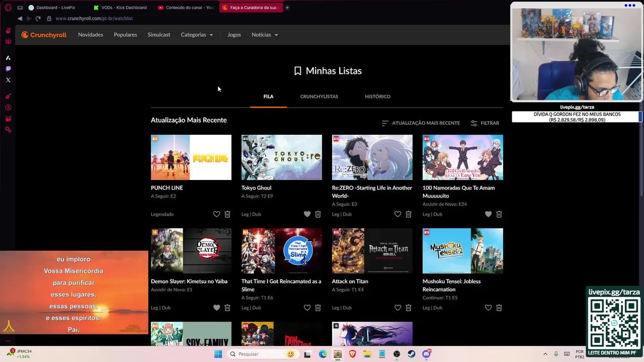Select the Fila tab

pyautogui.click(x=268, y=97)
